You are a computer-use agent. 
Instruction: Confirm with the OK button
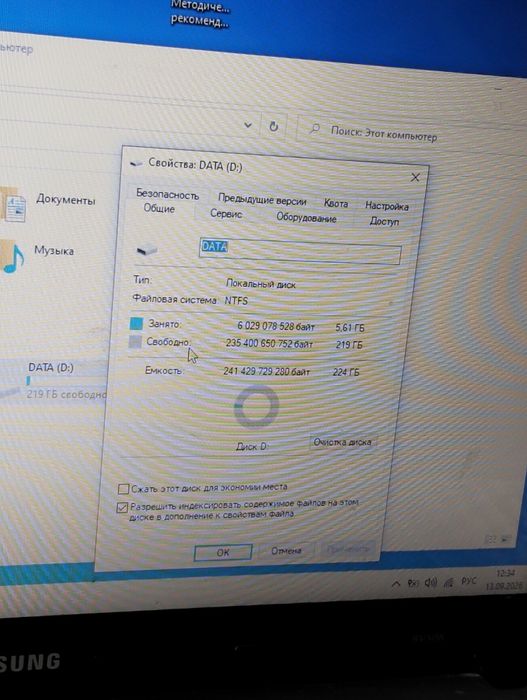tap(223, 552)
